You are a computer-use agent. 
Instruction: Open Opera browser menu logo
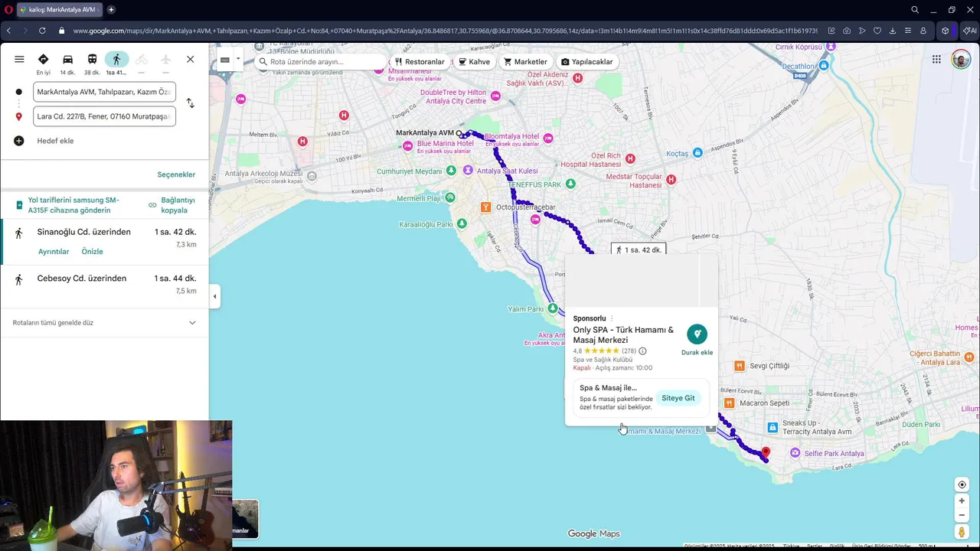click(7, 10)
